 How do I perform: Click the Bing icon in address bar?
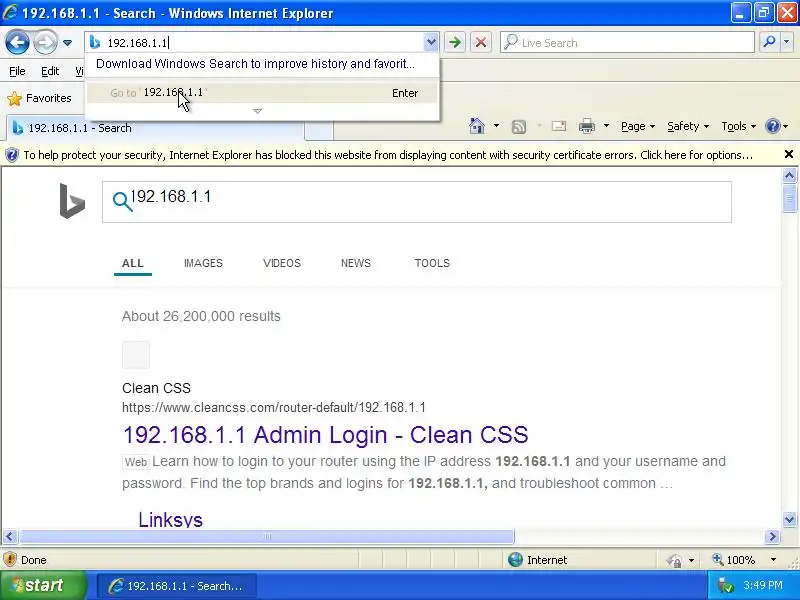(x=95, y=42)
